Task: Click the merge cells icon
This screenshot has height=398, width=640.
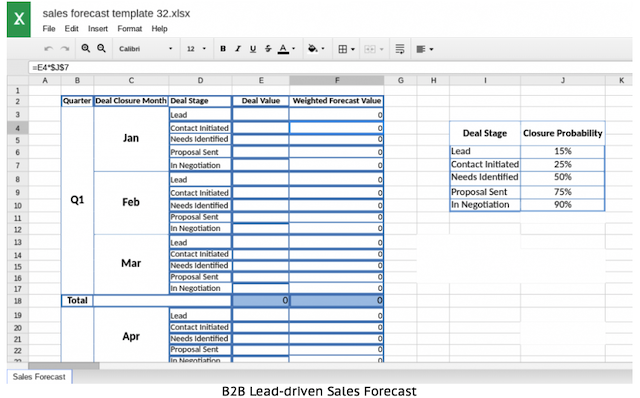Action: [369, 49]
